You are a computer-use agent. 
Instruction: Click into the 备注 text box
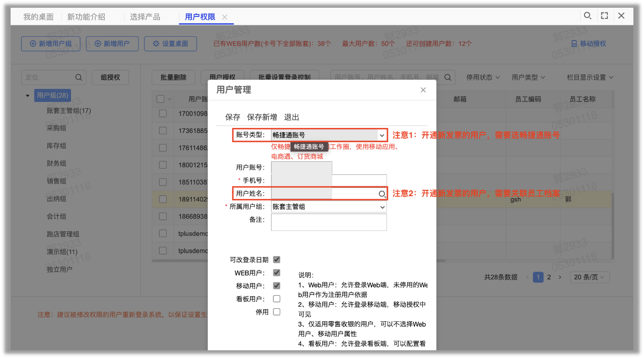(329, 222)
